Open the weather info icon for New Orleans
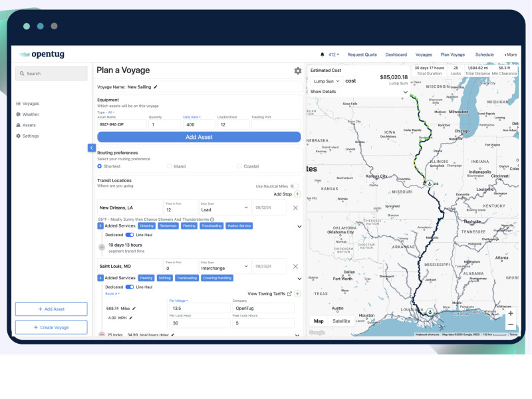 [x=212, y=219]
